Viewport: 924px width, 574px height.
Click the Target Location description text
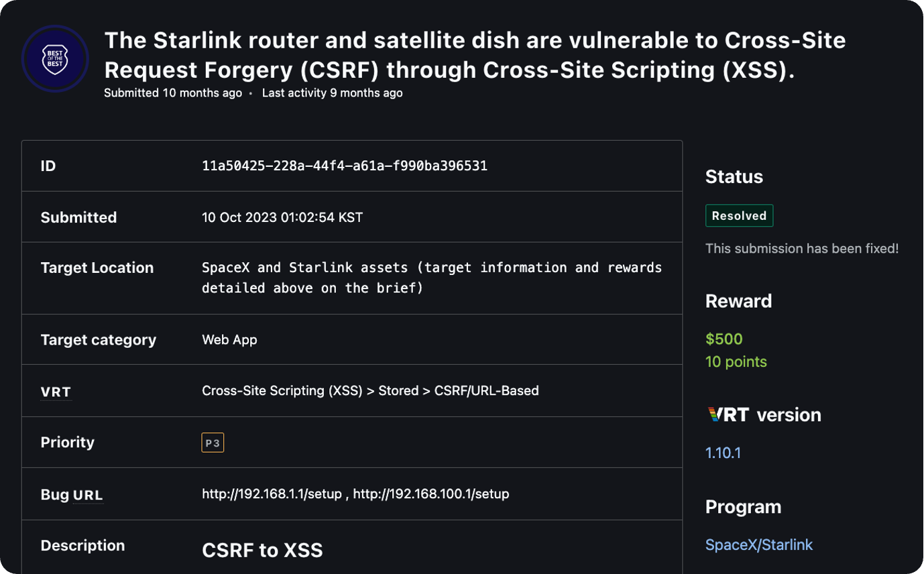point(431,278)
